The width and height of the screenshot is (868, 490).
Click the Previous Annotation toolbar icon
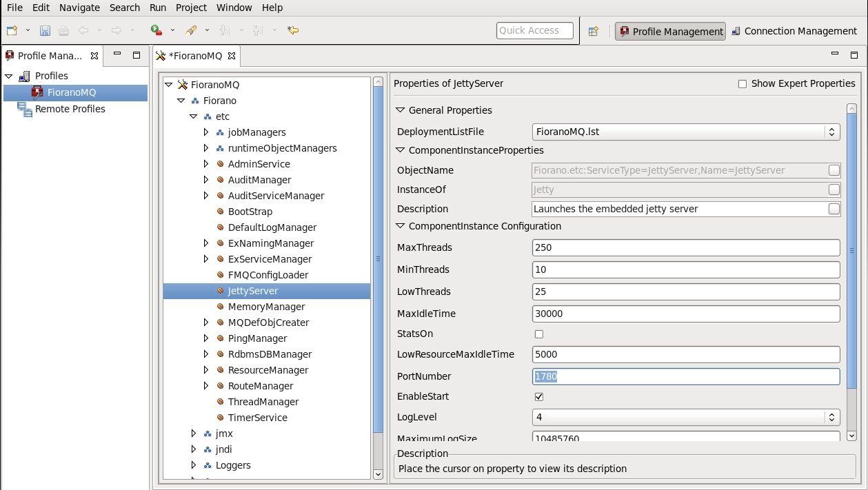[x=257, y=30]
